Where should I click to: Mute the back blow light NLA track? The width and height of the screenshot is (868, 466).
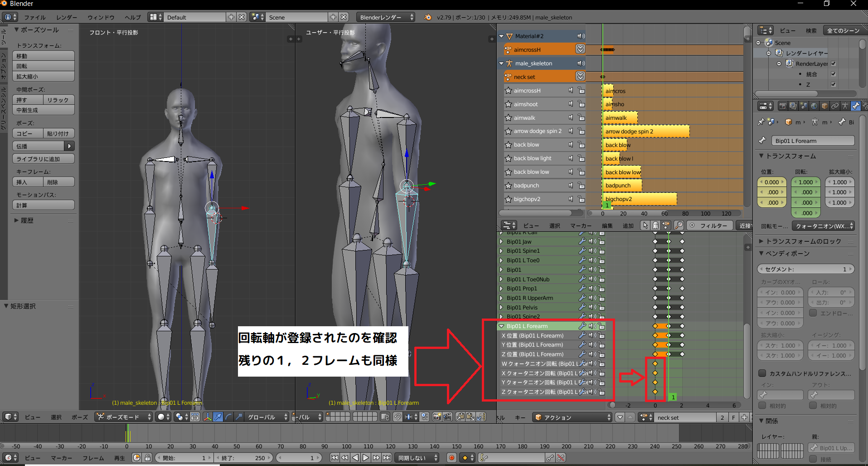pyautogui.click(x=571, y=158)
